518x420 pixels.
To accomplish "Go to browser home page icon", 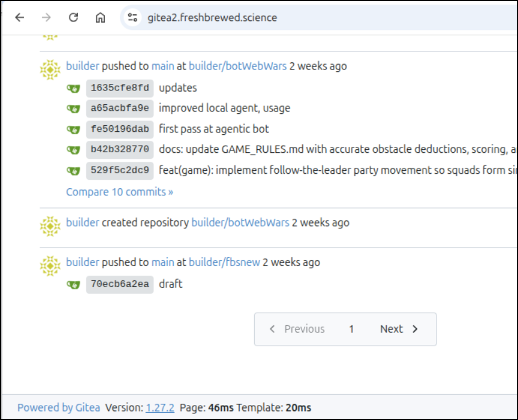I will 101,17.
